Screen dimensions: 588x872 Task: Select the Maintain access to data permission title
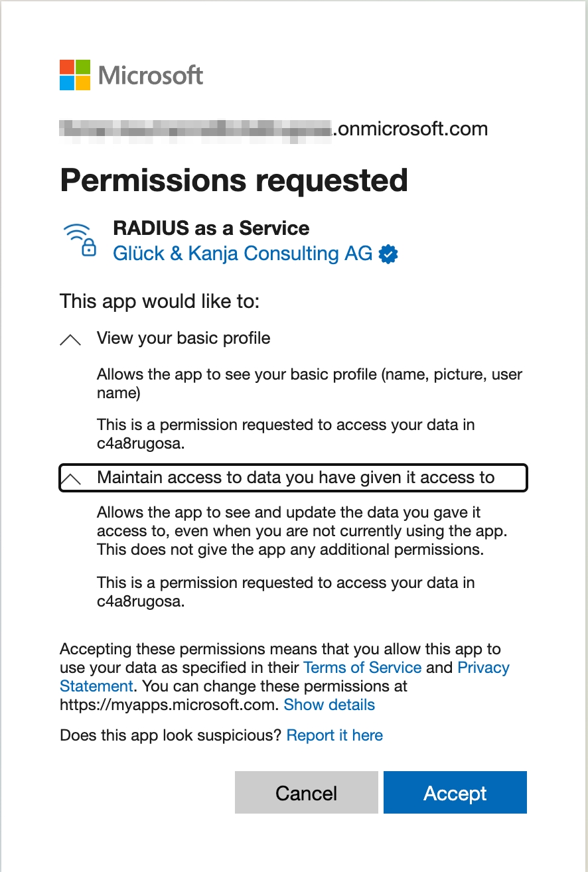tap(295, 478)
